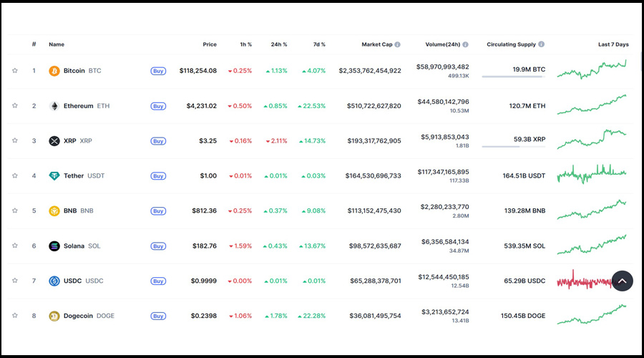The width and height of the screenshot is (644, 358).
Task: Click the XRP logo icon
Action: coord(54,141)
